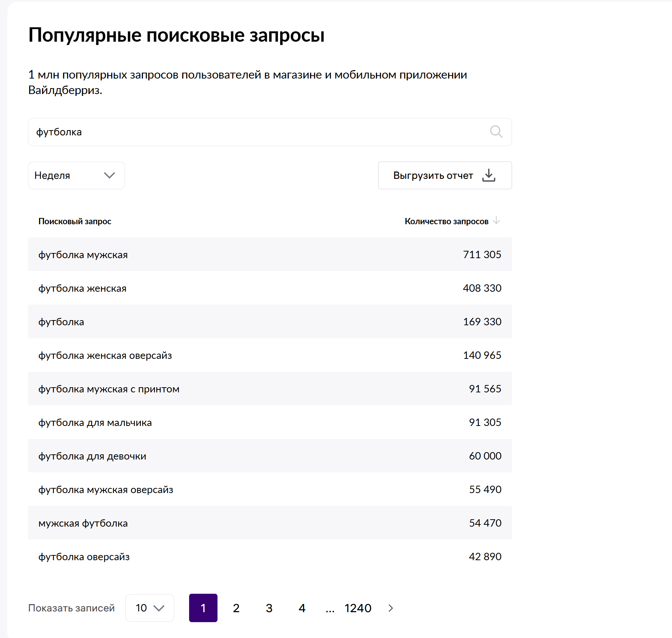Go to page 3 of results
672x638 pixels.
269,608
